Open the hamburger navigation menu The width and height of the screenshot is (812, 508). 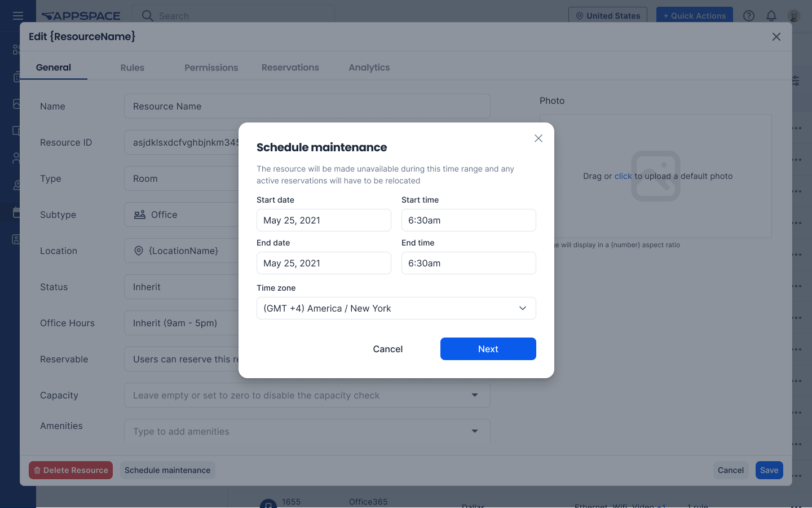[x=18, y=15]
